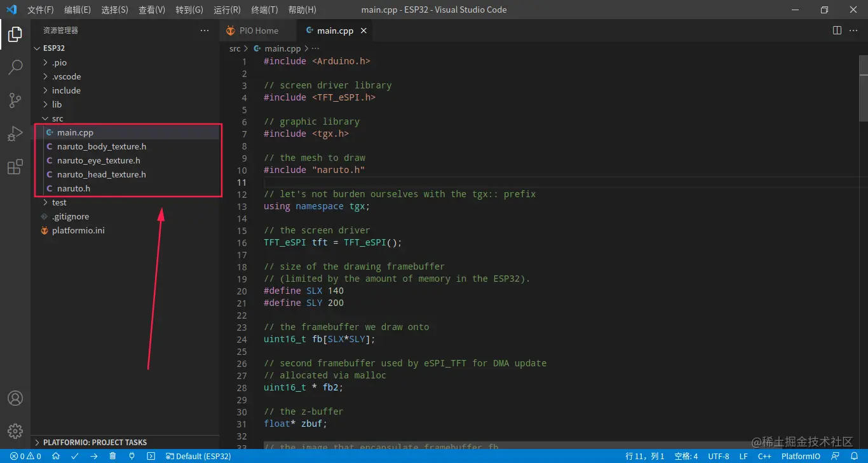Change language mode via C++
This screenshot has height=463, width=868.
(764, 456)
